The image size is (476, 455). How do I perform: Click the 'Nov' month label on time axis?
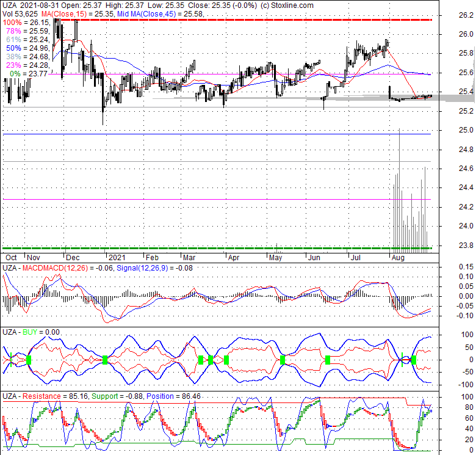(x=34, y=258)
